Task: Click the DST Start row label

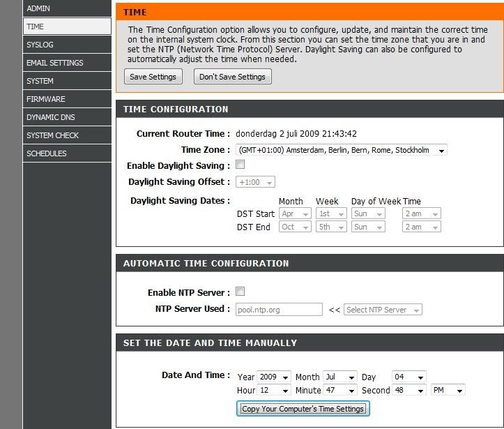Action: point(256,214)
